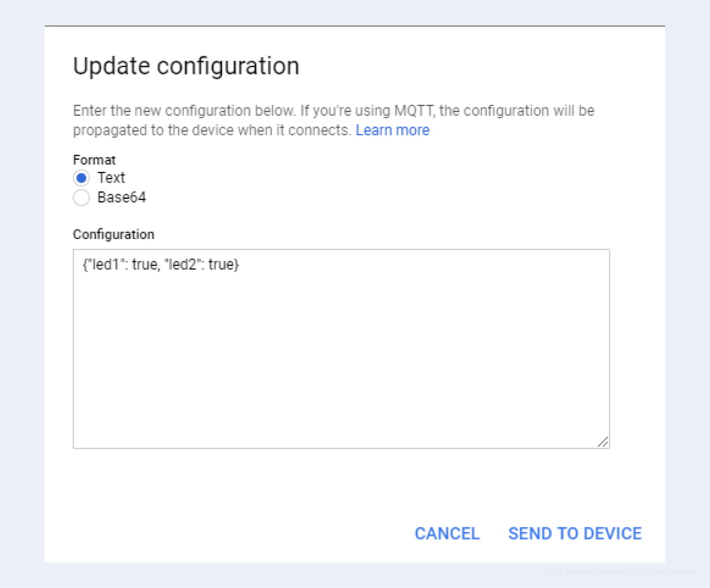This screenshot has width=710, height=588.
Task: Dismiss the dialog via CANCEL
Action: [447, 533]
